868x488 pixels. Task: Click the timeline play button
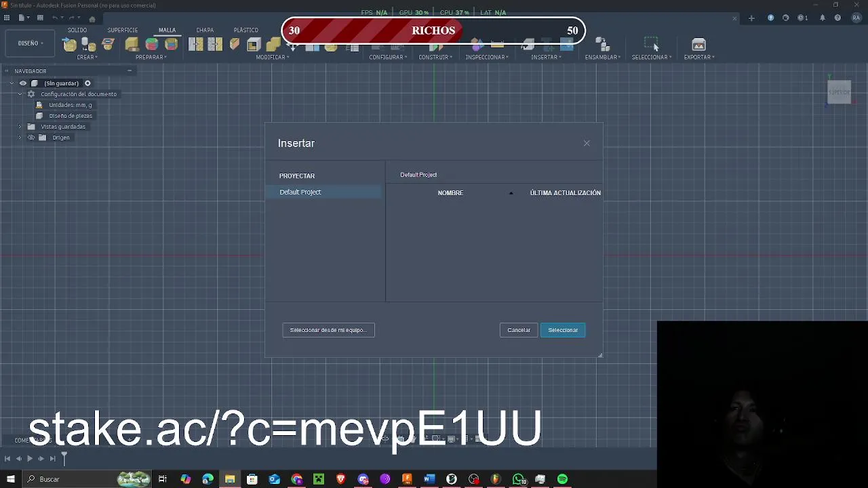(30, 459)
